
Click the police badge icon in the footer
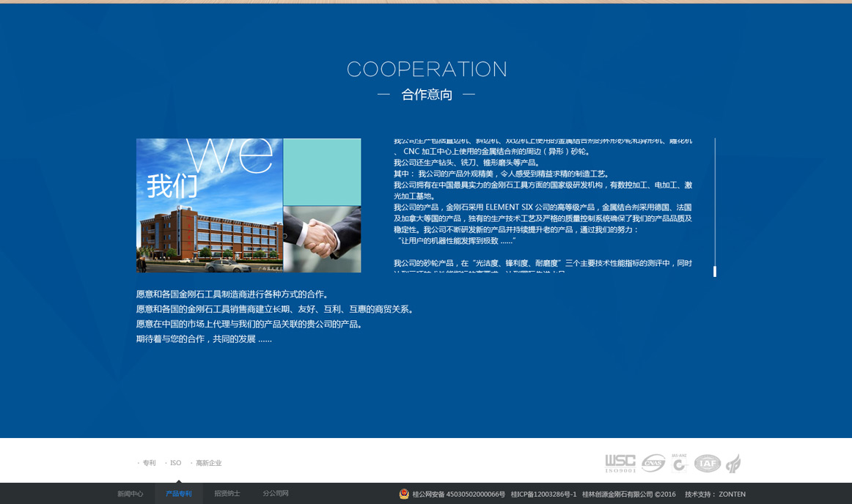pos(404,494)
